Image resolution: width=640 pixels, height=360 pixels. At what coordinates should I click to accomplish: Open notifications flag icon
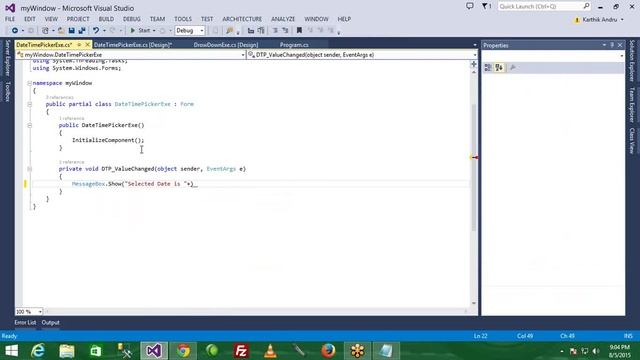pyautogui.click(x=484, y=6)
